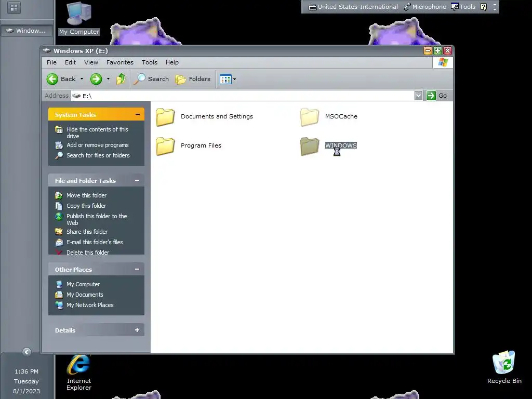
Task: Open My Documents in Other Places
Action: (85, 295)
